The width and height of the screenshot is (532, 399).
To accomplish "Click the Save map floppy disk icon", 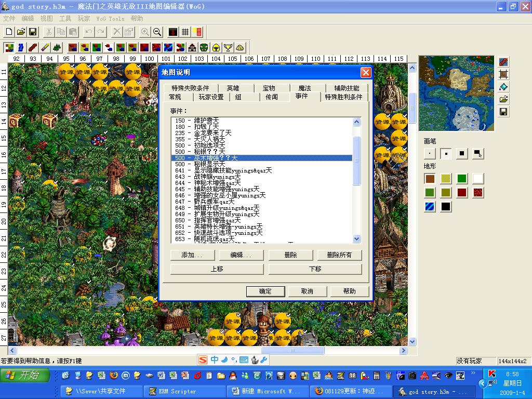I will click(x=33, y=32).
